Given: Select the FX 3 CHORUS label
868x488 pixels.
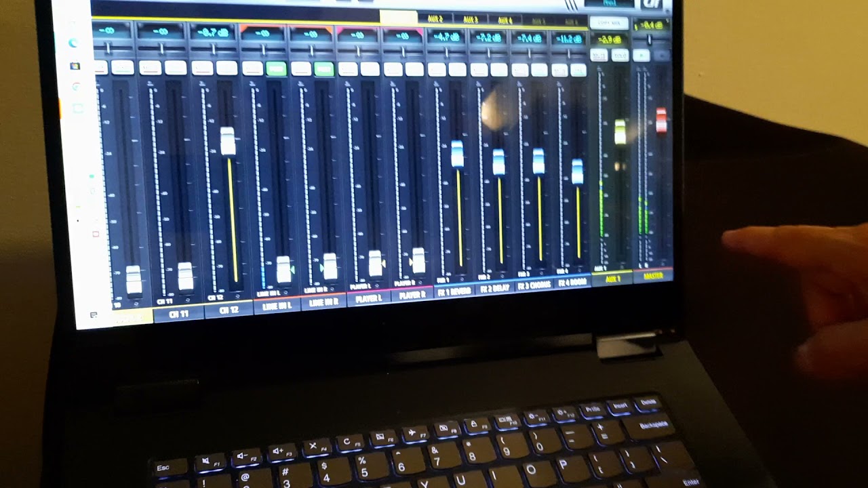Looking at the screenshot, I should pyautogui.click(x=535, y=285).
